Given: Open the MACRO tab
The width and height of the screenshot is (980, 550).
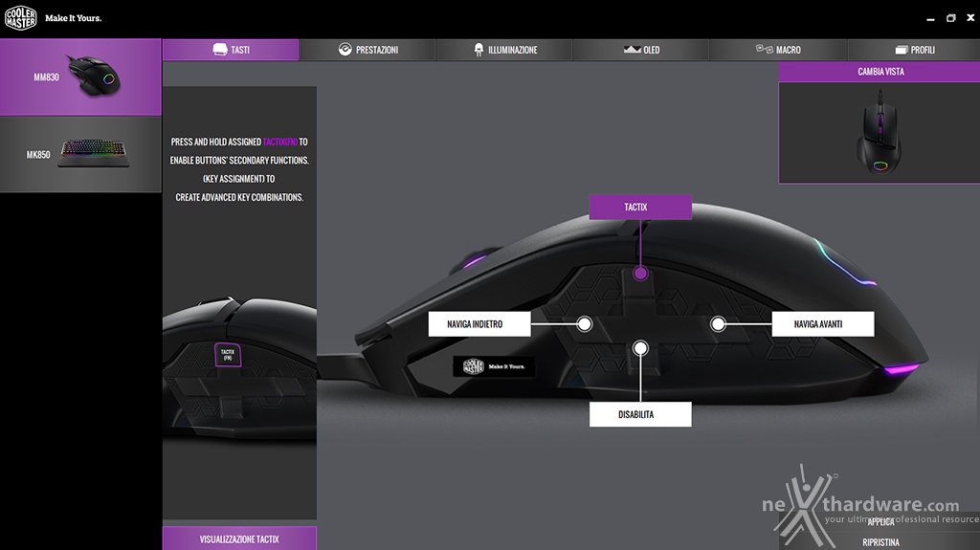Looking at the screenshot, I should point(778,50).
